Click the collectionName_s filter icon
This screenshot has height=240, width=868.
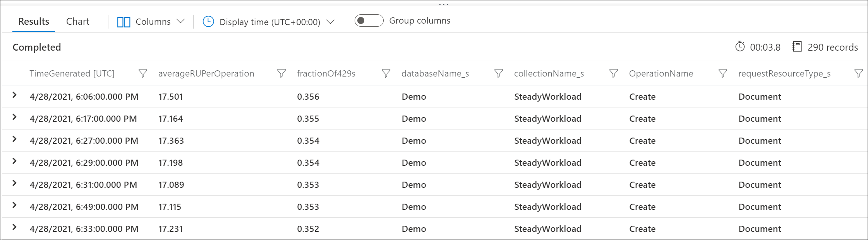click(613, 73)
